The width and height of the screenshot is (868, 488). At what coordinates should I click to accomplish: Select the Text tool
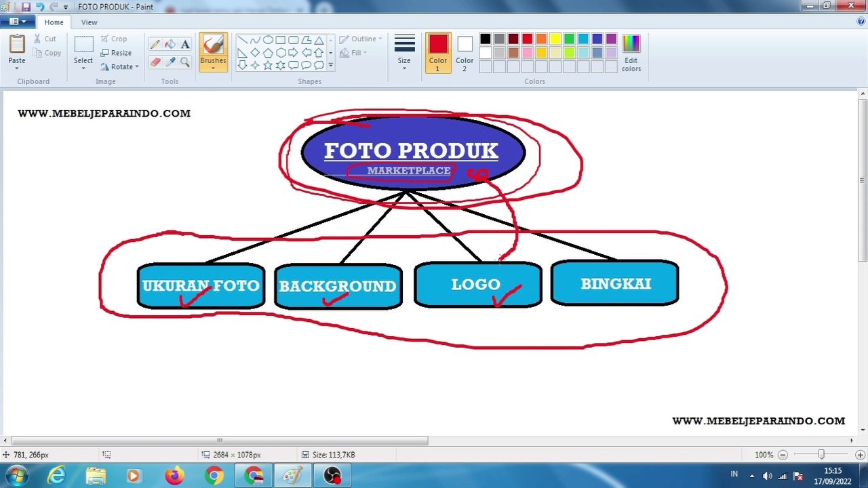[x=185, y=45]
